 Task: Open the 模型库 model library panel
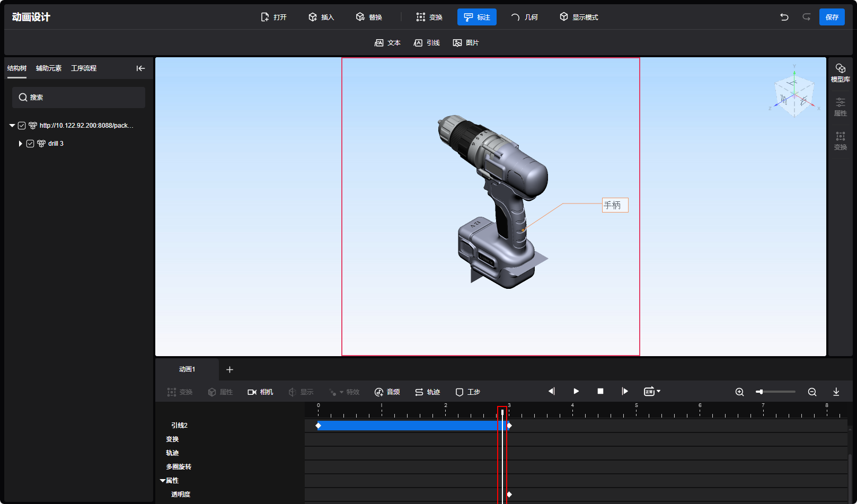point(840,73)
